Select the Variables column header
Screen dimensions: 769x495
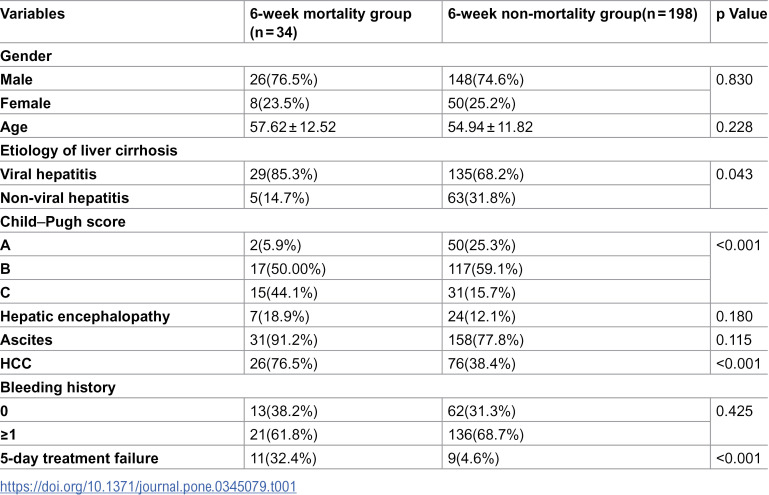click(32, 14)
